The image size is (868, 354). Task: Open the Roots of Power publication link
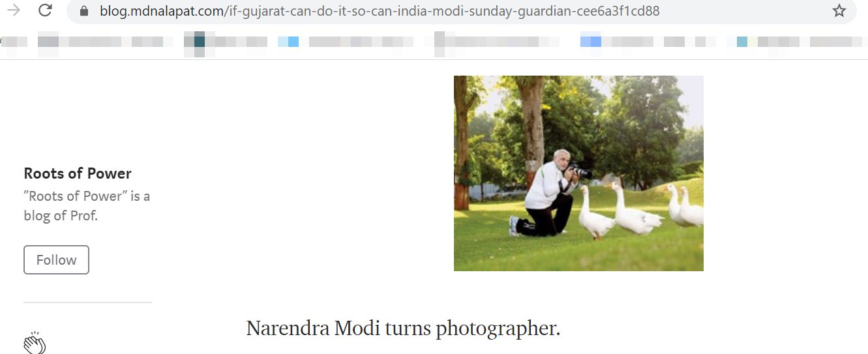click(78, 173)
